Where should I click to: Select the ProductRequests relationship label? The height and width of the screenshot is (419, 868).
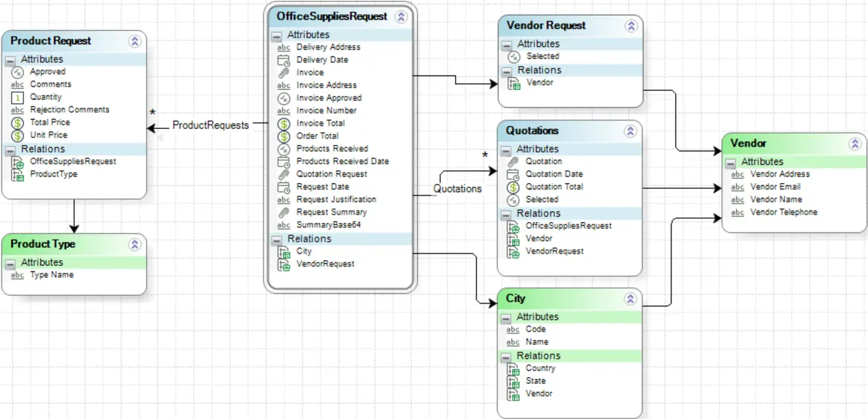tap(211, 125)
